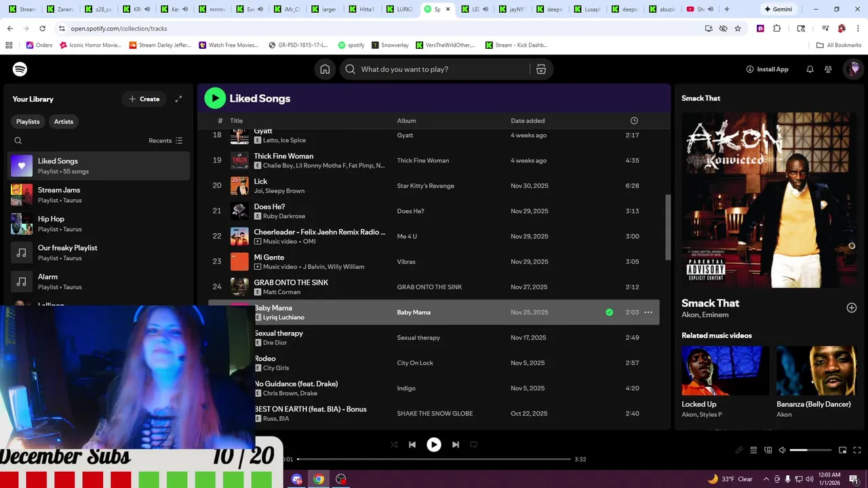
Task: Open Chrome media controls icon
Action: [825, 28]
